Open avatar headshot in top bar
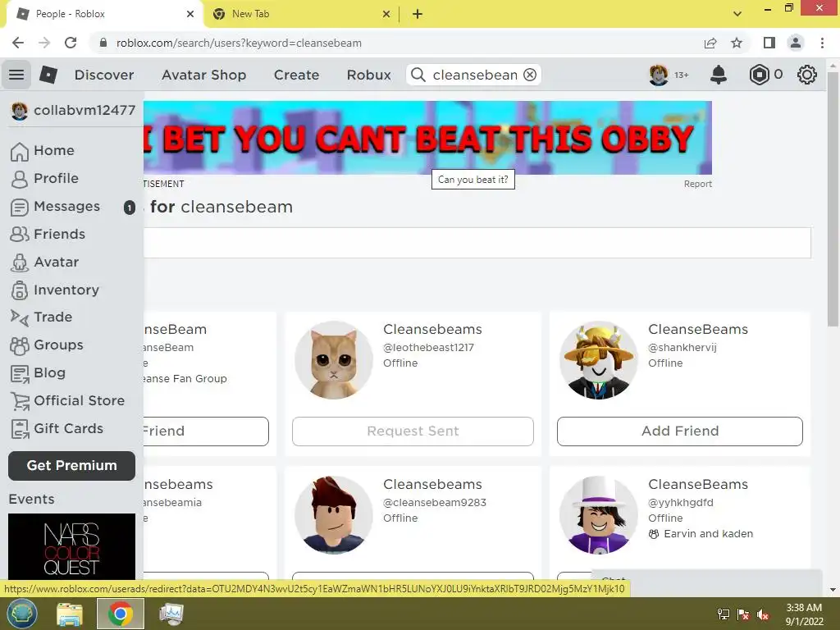Viewport: 840px width, 630px height. click(x=659, y=75)
